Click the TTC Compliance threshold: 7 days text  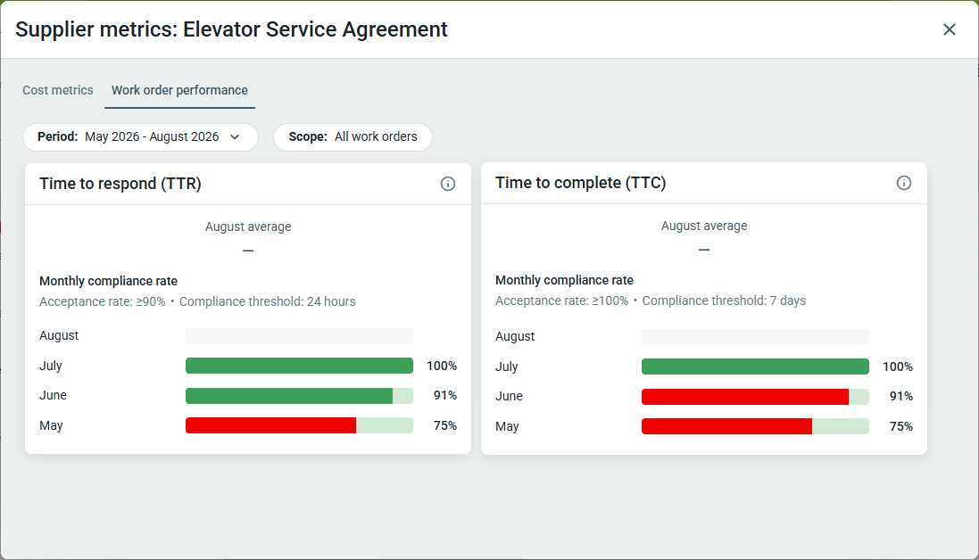pyautogui.click(x=724, y=301)
